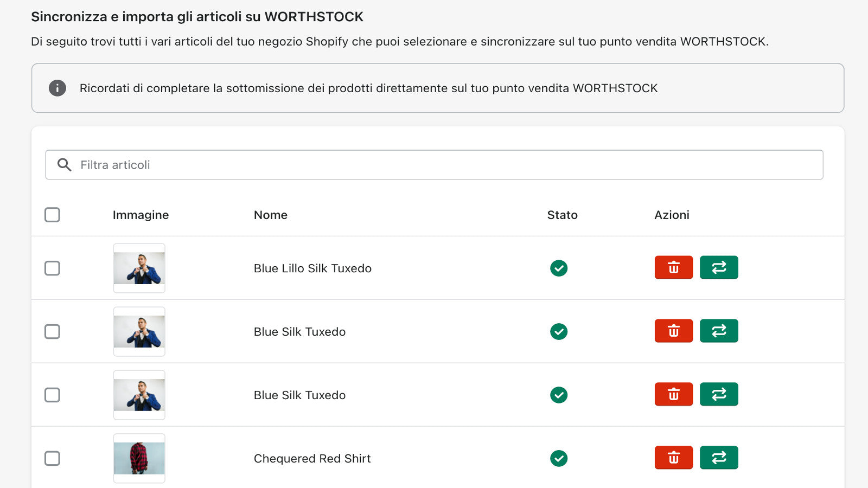868x488 pixels.
Task: Click into the Filtra articoli search field
Action: coord(434,165)
